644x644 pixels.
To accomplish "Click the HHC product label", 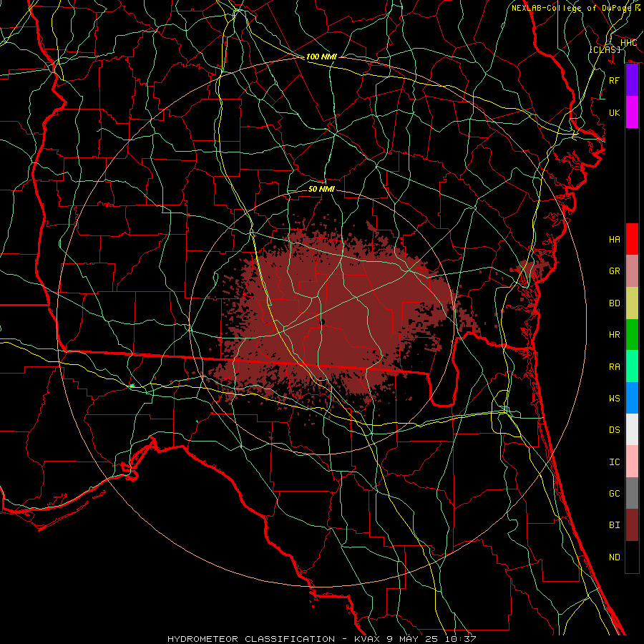I will [x=628, y=43].
